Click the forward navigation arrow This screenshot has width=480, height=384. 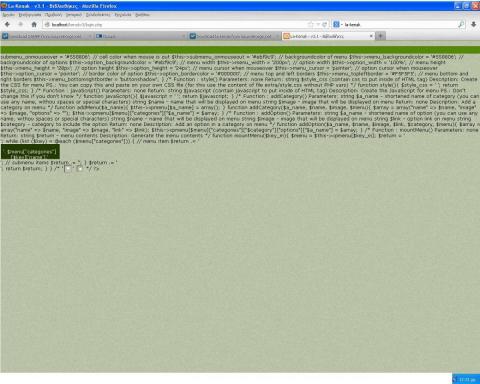coord(20,24)
